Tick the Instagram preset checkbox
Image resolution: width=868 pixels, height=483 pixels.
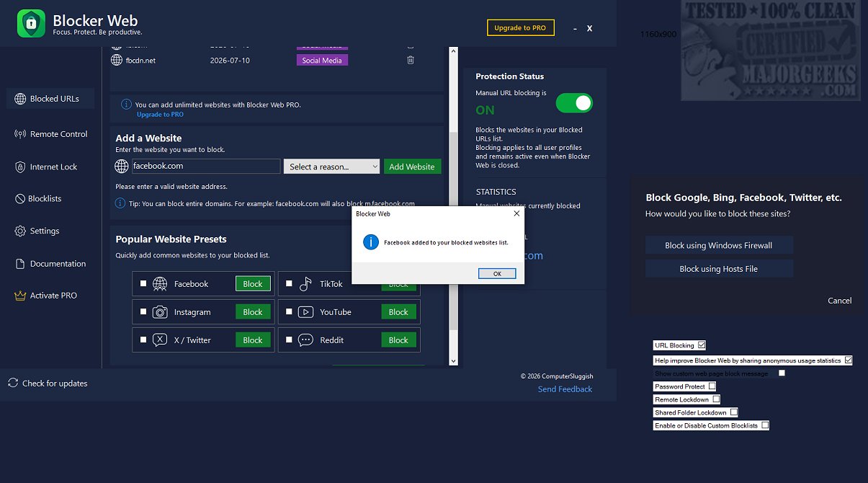[143, 312]
